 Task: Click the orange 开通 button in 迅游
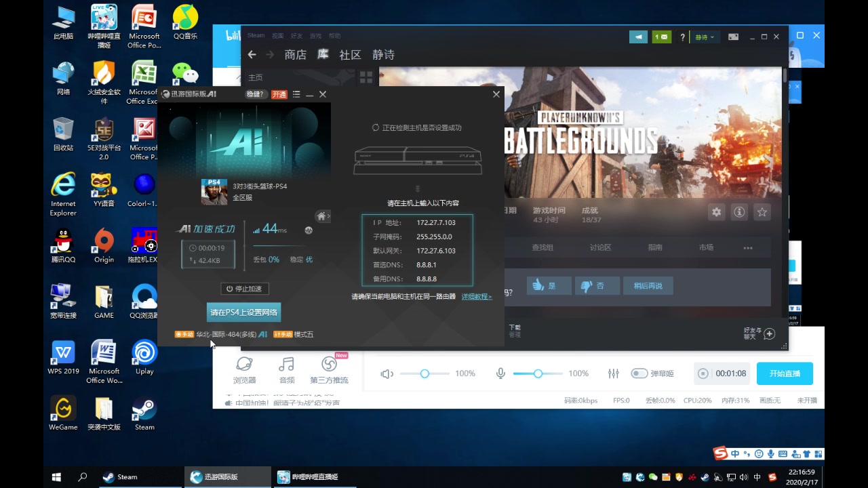tap(279, 94)
